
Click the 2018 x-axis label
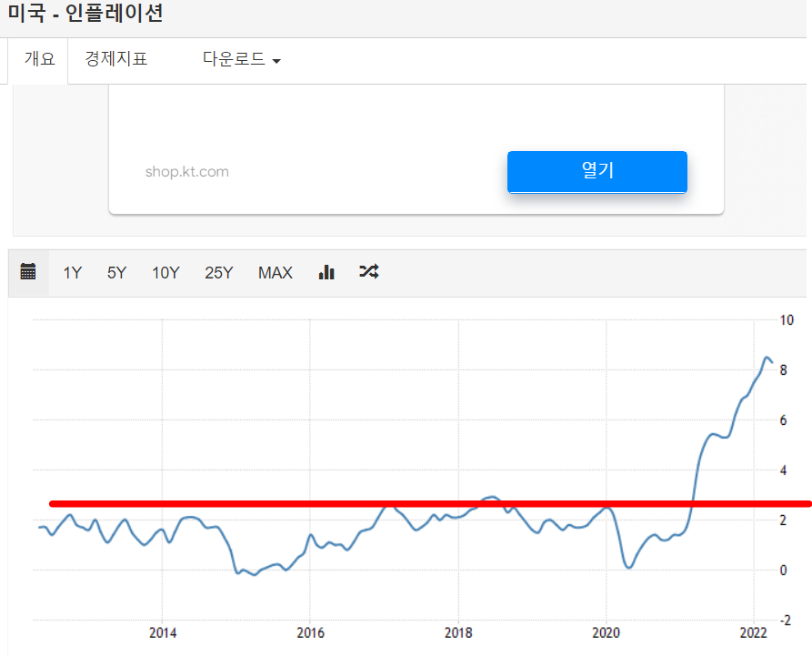(x=458, y=632)
